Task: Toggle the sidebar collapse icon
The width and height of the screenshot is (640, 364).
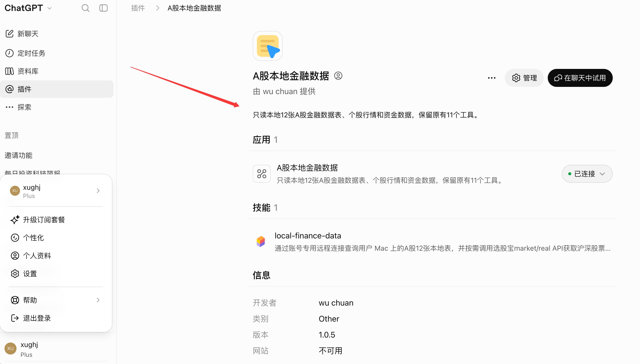Action: pos(103,8)
